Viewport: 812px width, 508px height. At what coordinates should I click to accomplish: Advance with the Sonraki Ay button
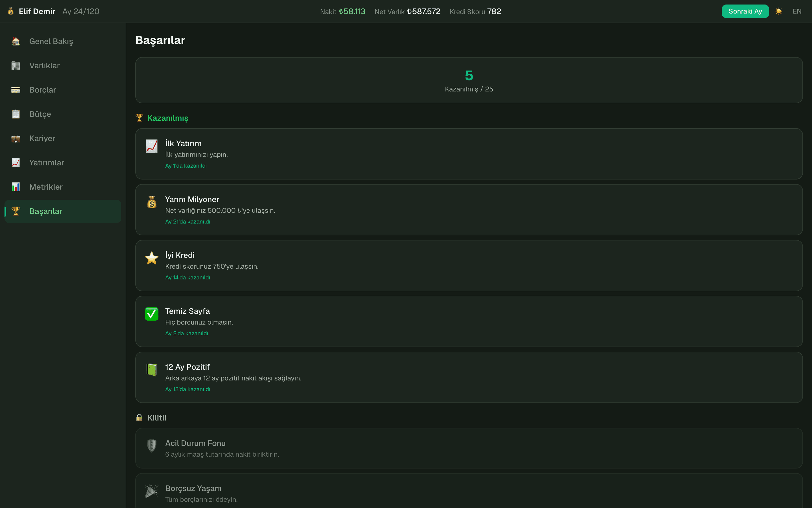[745, 11]
